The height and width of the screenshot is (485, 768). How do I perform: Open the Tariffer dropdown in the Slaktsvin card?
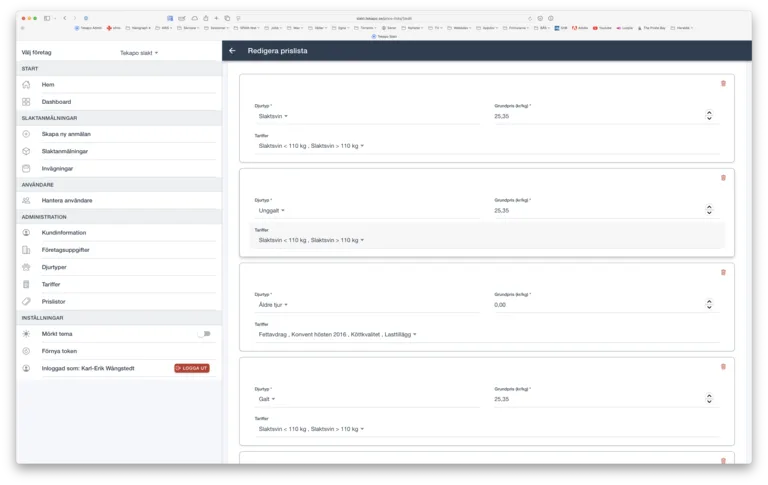click(312, 146)
